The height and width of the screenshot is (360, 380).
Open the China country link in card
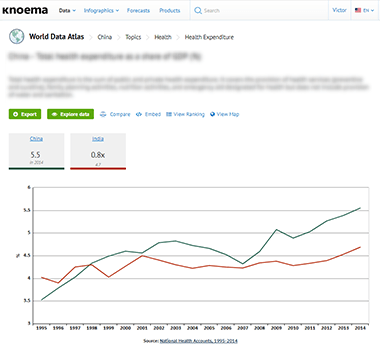36,139
